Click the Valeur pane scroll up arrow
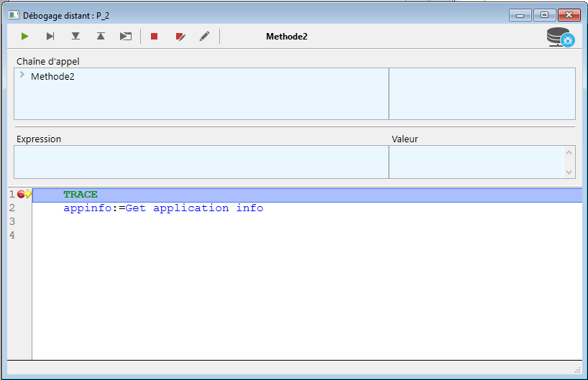This screenshot has height=380, width=588. [x=569, y=152]
